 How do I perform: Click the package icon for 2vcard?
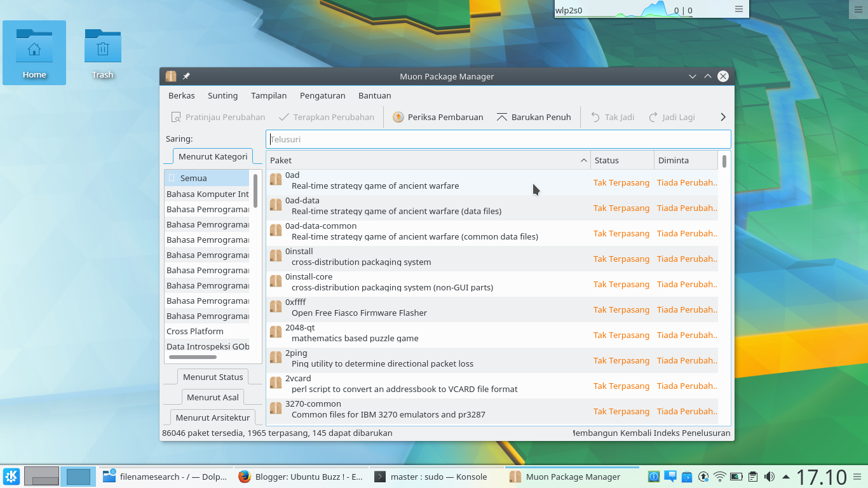pos(276,383)
